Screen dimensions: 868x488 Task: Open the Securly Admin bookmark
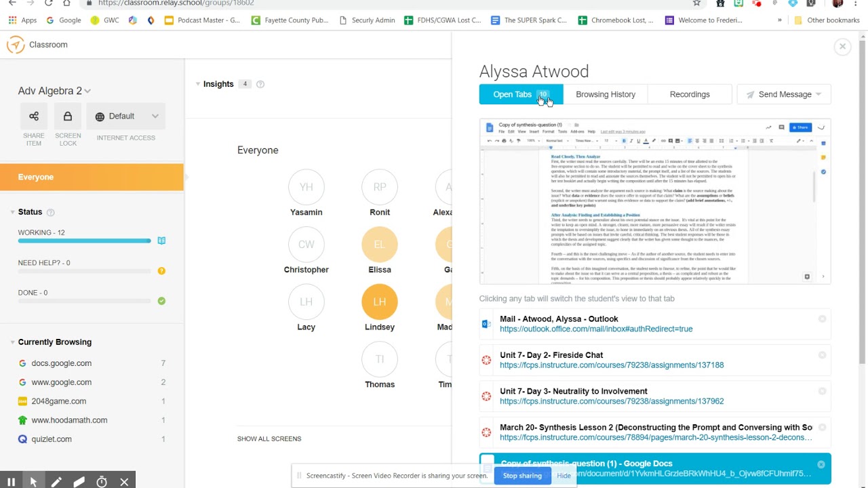[367, 20]
